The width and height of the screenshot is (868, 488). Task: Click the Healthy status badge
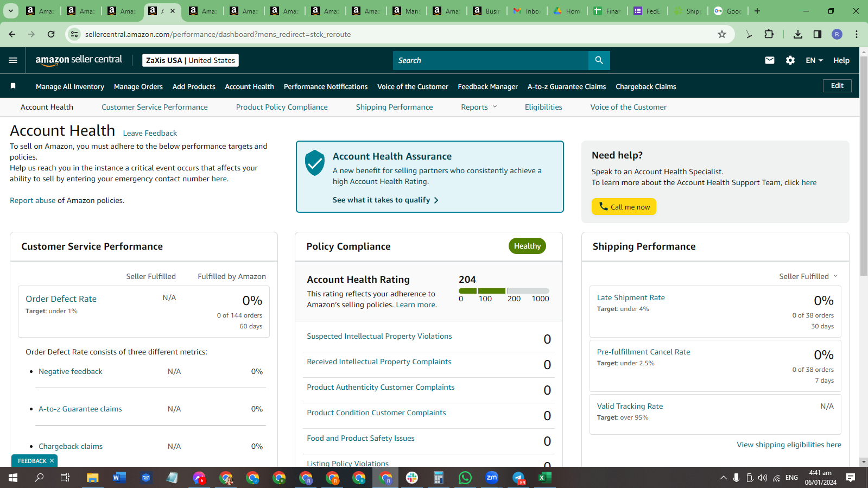coord(527,246)
